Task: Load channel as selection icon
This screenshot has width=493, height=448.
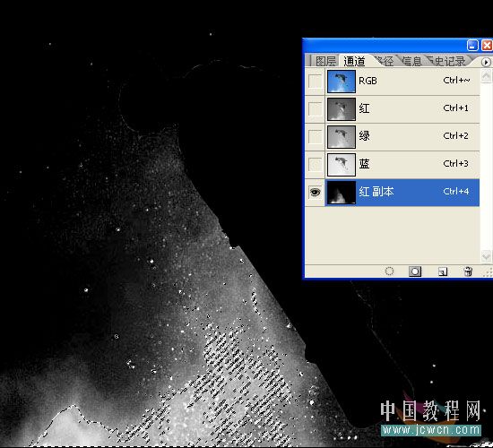Action: (x=389, y=271)
